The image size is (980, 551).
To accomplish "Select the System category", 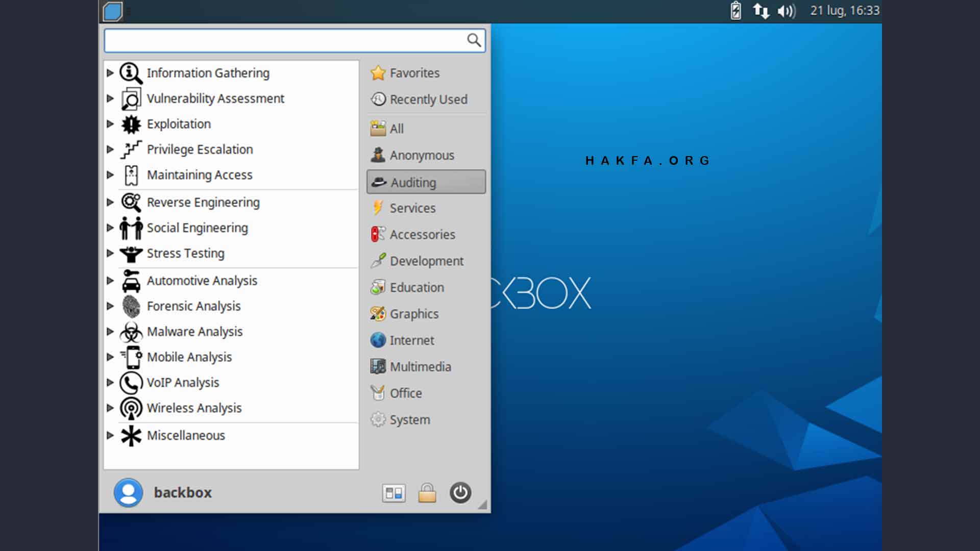I will (x=426, y=420).
